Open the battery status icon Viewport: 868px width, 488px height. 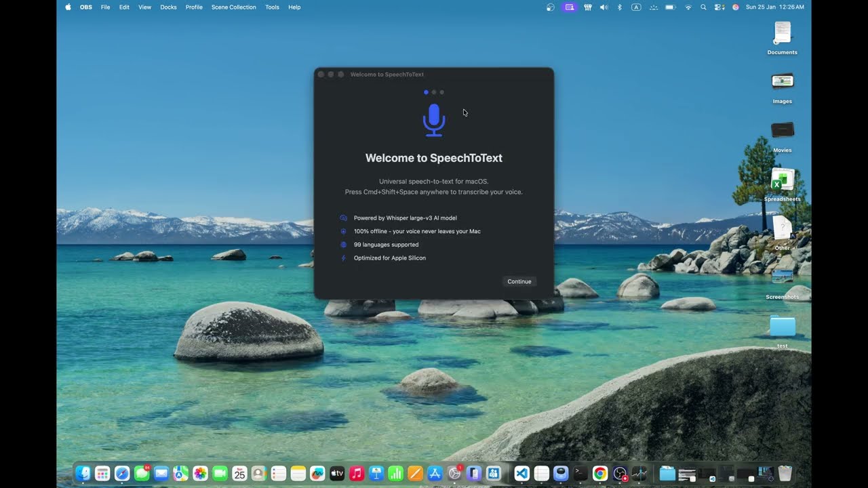[x=671, y=7]
